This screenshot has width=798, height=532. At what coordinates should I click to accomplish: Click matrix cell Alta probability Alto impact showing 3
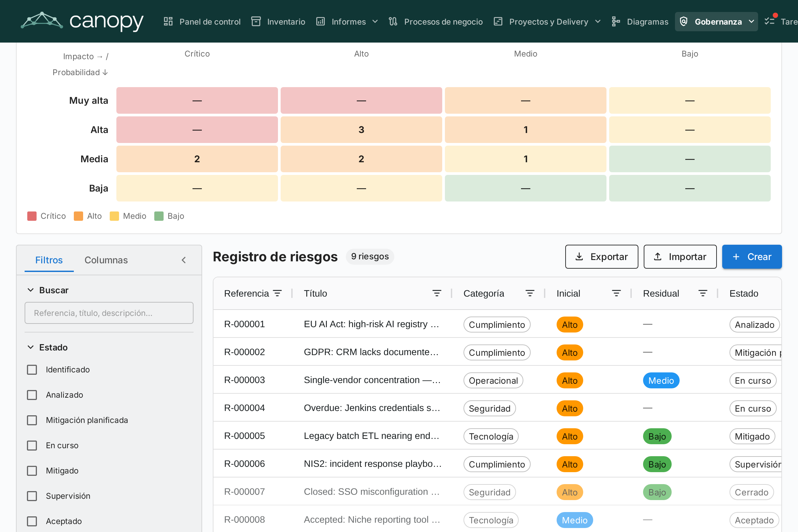[x=361, y=130]
